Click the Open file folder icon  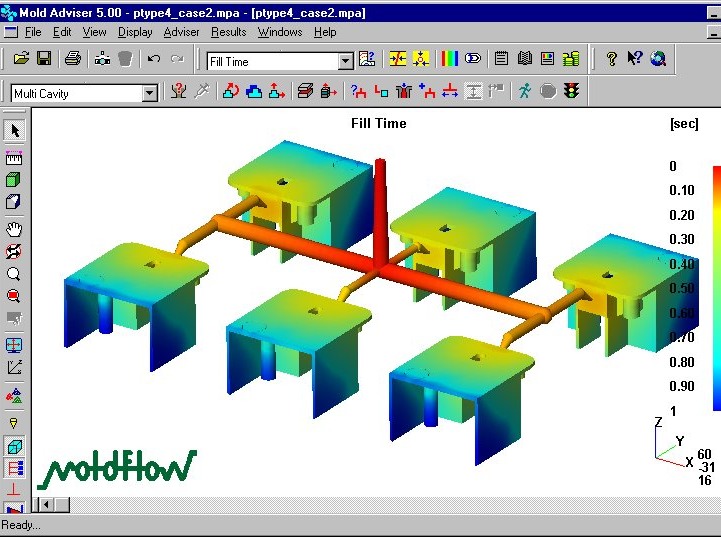point(20,59)
